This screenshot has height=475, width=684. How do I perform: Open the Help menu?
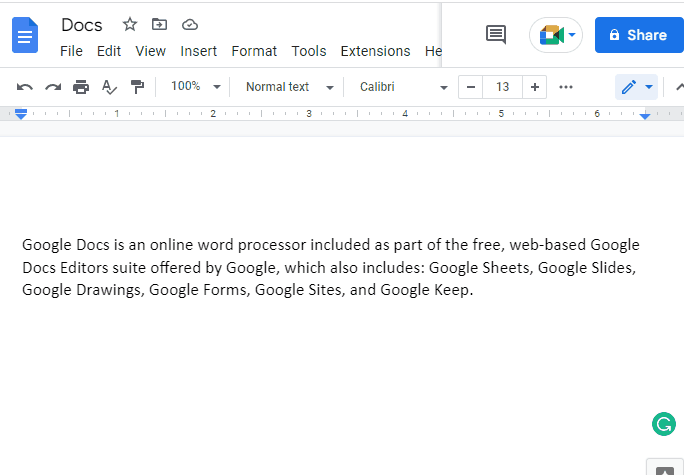tap(433, 51)
